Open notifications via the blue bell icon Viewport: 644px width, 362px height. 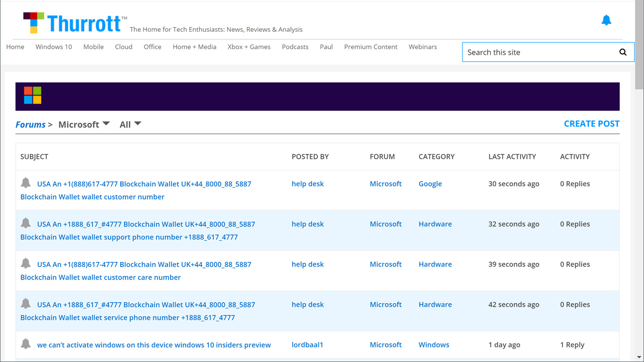point(606,20)
